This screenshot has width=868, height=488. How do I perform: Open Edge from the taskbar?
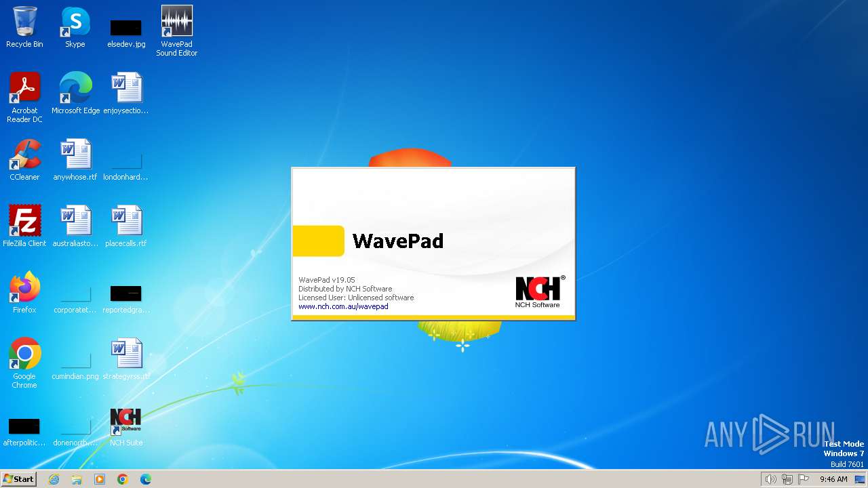[146, 479]
